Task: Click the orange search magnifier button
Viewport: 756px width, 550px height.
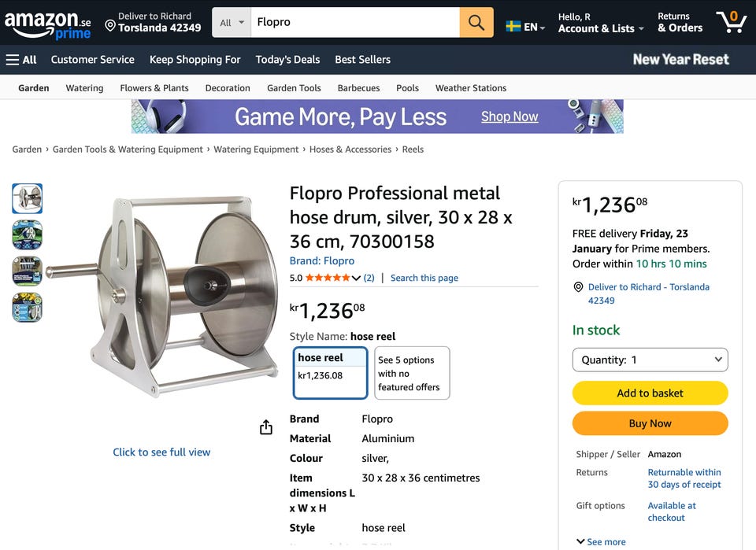Action: coord(476,23)
